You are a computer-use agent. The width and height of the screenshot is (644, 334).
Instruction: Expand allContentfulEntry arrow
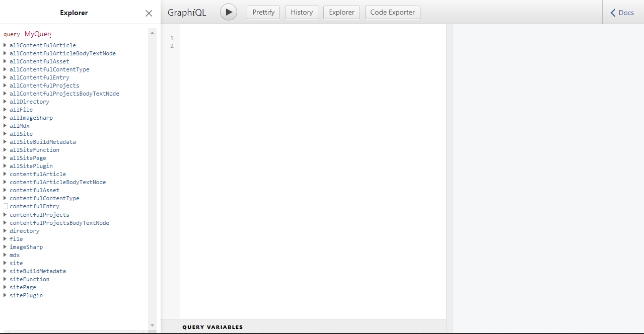click(5, 77)
